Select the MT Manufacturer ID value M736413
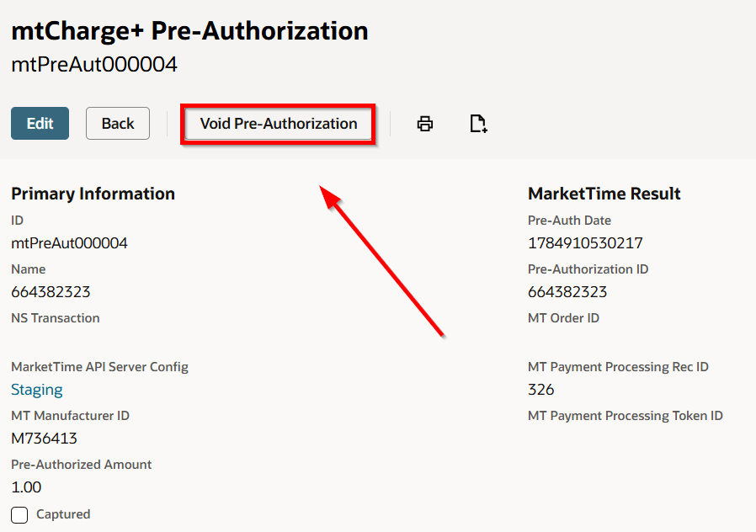The height and width of the screenshot is (532, 756). click(44, 438)
